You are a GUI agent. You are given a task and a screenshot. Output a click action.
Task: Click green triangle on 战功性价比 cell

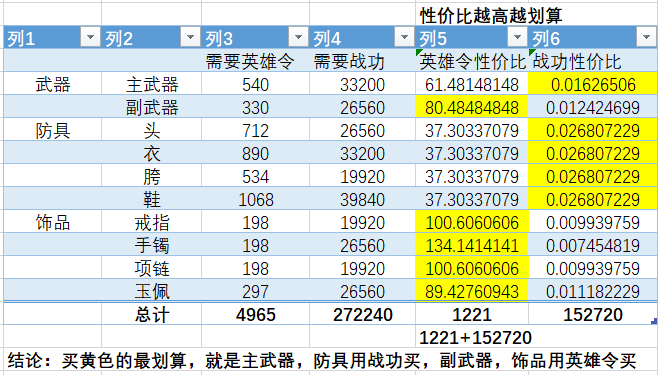[x=532, y=52]
